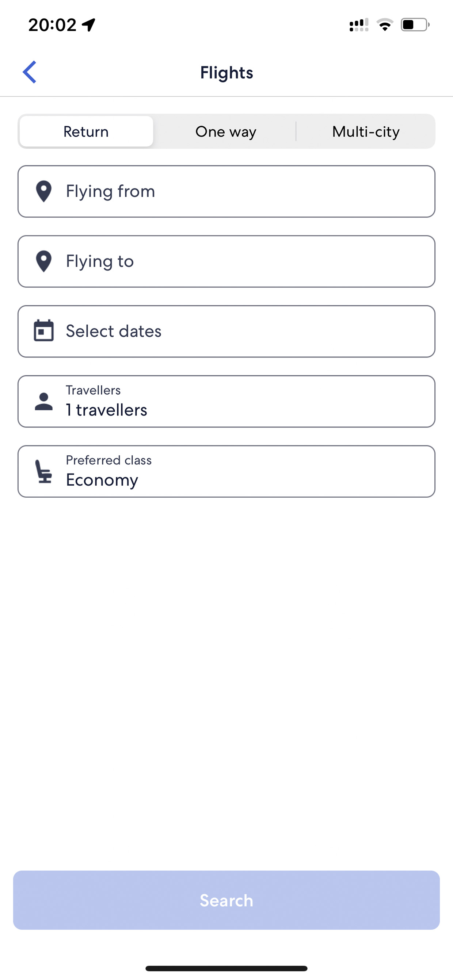Open the Flying to airport field

point(226,261)
